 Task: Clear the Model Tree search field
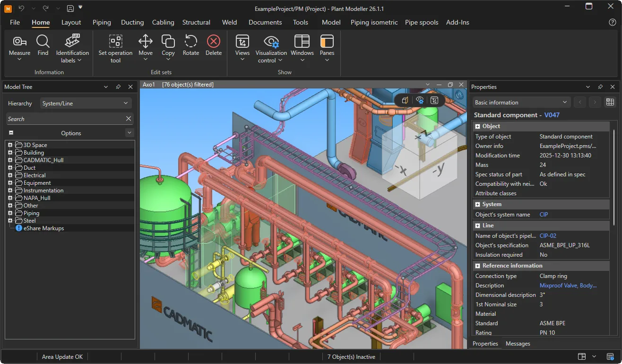click(129, 119)
